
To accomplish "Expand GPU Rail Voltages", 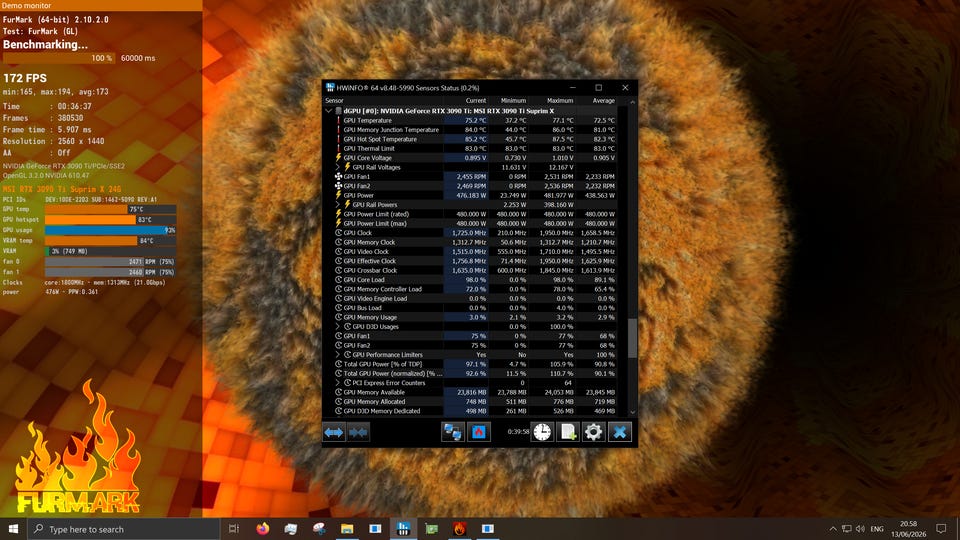I will tap(338, 167).
